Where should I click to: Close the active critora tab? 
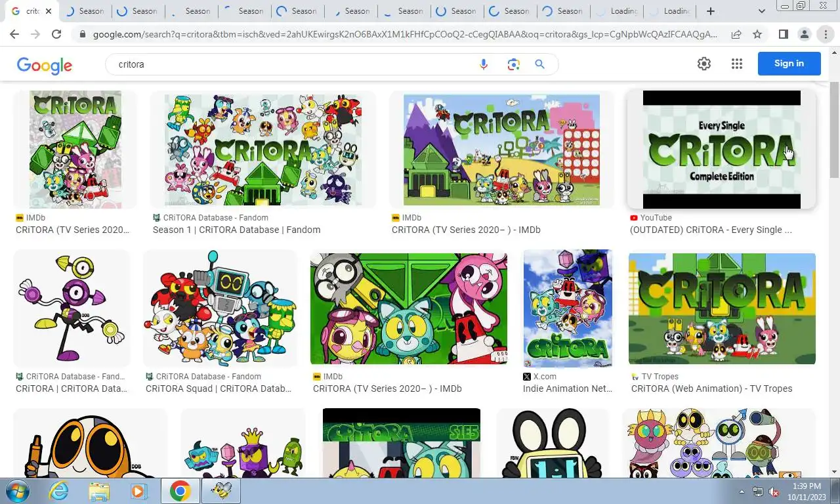coord(48,11)
